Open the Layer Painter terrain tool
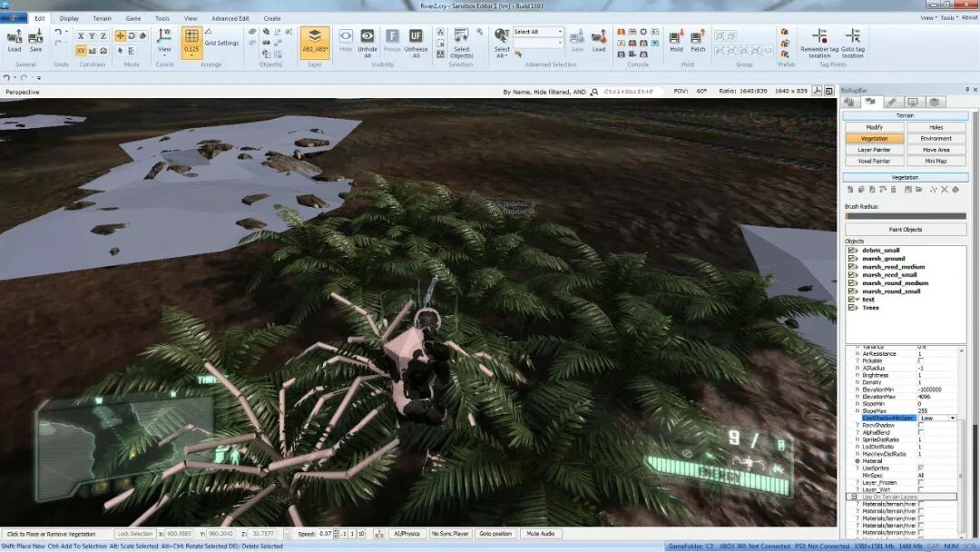The image size is (980, 552). pos(874,150)
